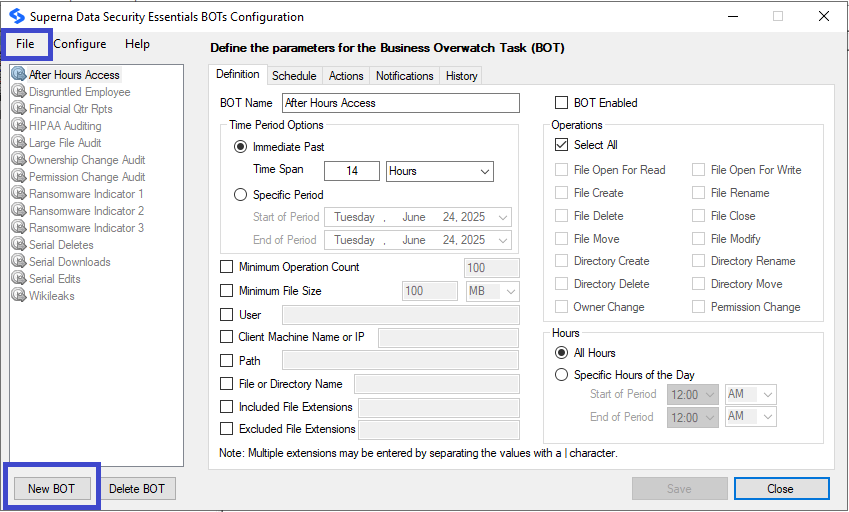Select Ransomware Indicator 2 in the list
This screenshot has width=849, height=512.
click(86, 211)
